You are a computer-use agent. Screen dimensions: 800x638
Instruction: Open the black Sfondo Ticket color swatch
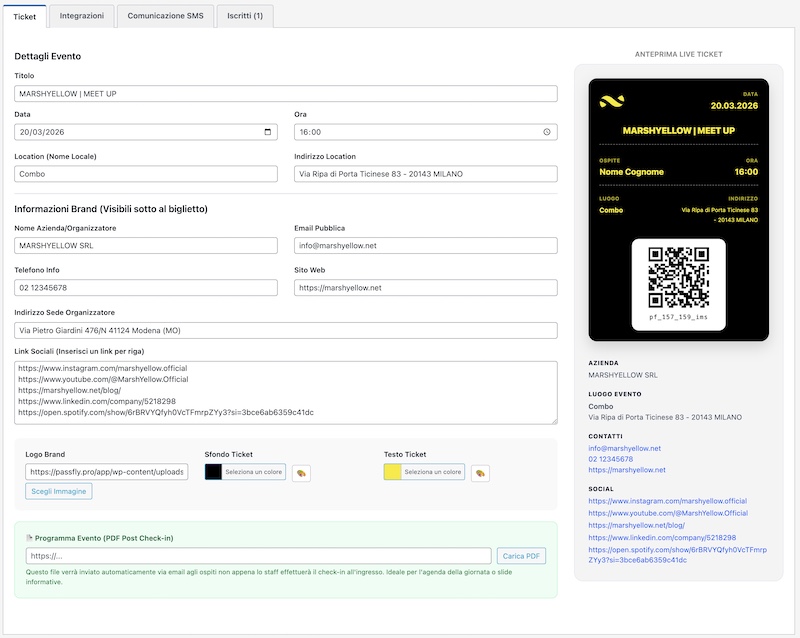[213, 472]
